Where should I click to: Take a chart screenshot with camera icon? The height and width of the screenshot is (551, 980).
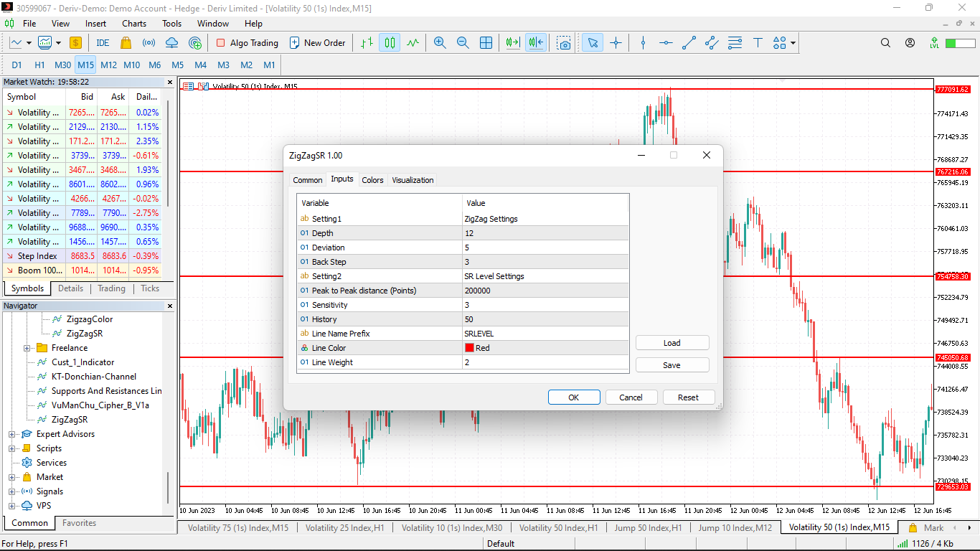[x=565, y=43]
